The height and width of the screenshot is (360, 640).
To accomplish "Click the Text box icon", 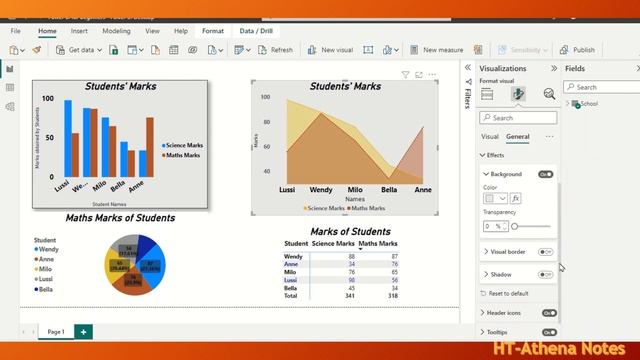I will point(368,50).
